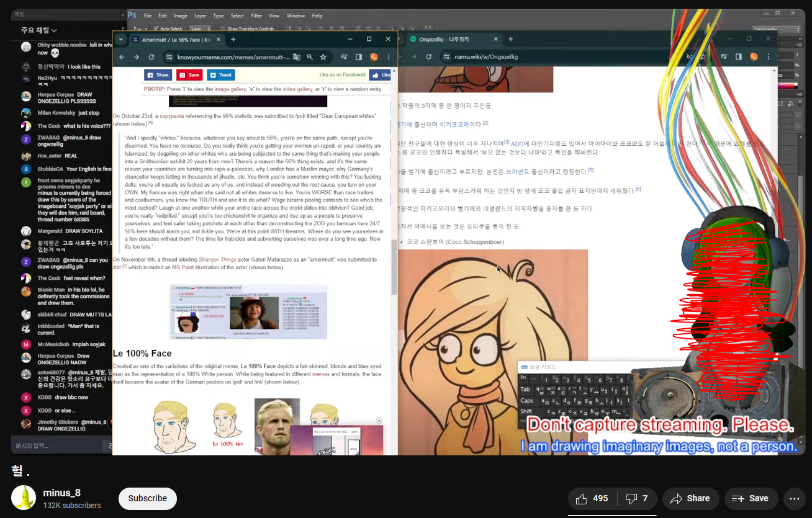Screen dimensions: 812x518
Task: Expand the 주요 채팅 chat filter dropdown
Action: click(38, 30)
